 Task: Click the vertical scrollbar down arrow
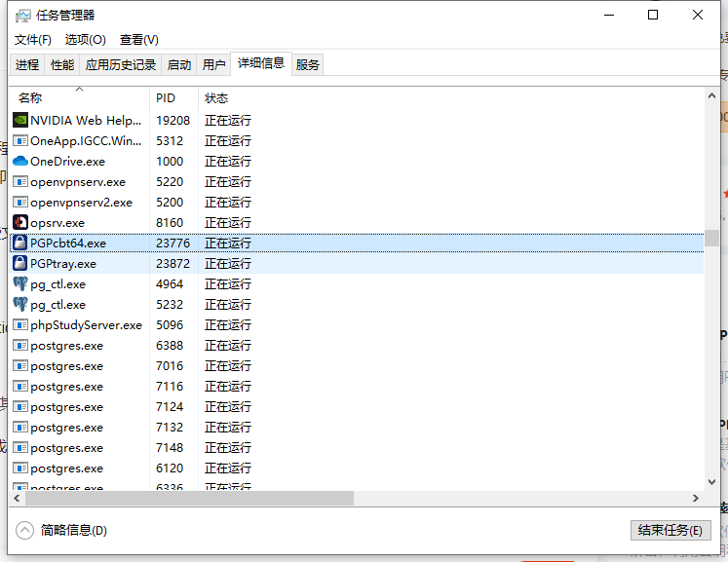pos(711,482)
